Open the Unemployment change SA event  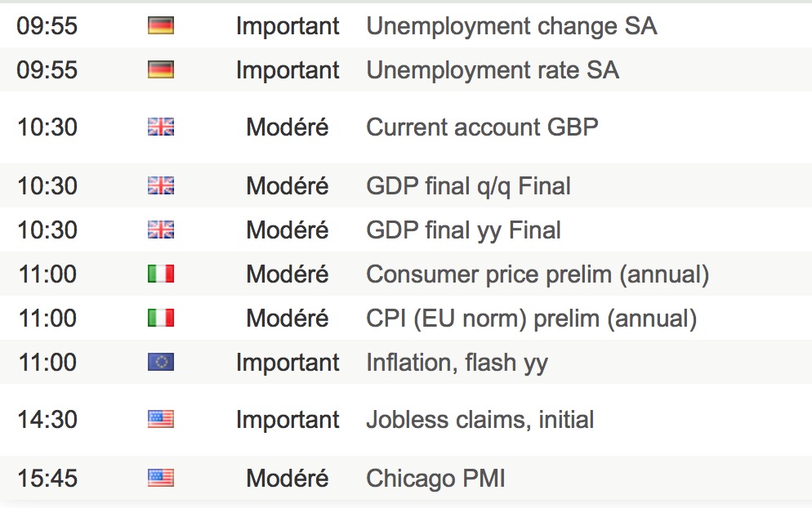point(511,26)
